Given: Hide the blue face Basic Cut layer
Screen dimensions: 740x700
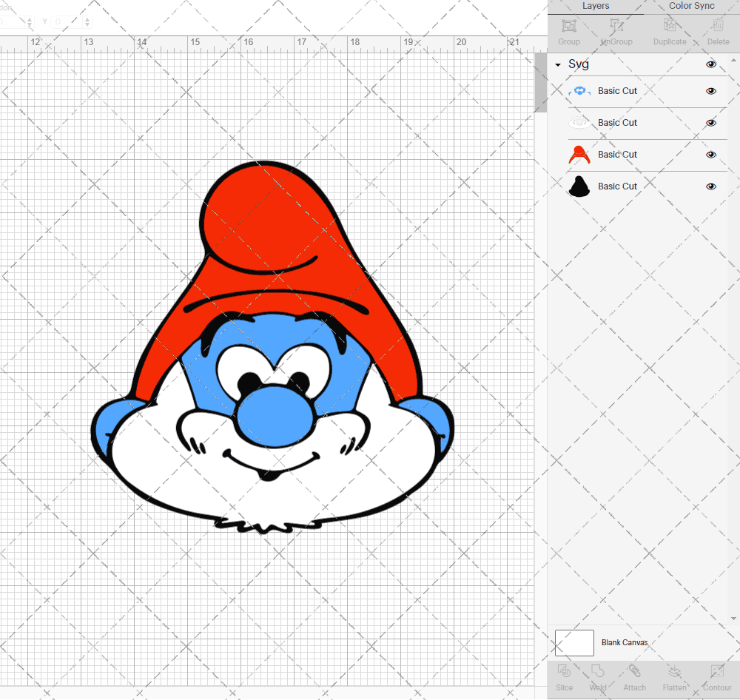Looking at the screenshot, I should (x=710, y=91).
